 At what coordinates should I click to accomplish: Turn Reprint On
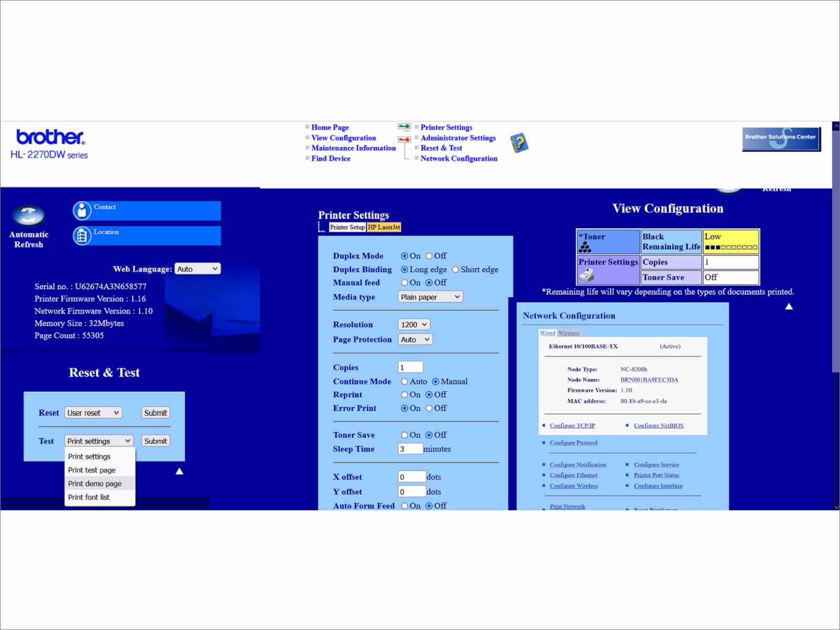(x=404, y=395)
